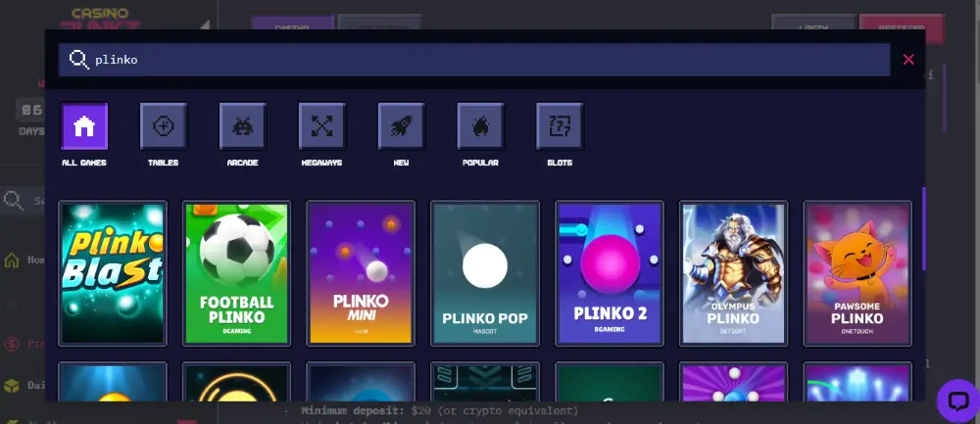
Task: Click the Megaways label
Action: click(321, 163)
